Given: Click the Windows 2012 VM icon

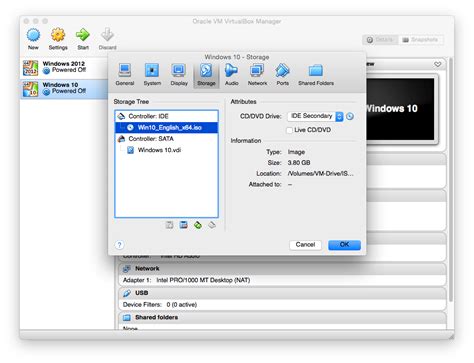Looking at the screenshot, I should point(30,68).
